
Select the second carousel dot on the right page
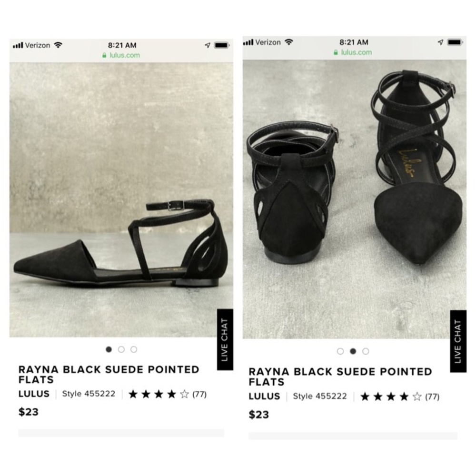(353, 351)
